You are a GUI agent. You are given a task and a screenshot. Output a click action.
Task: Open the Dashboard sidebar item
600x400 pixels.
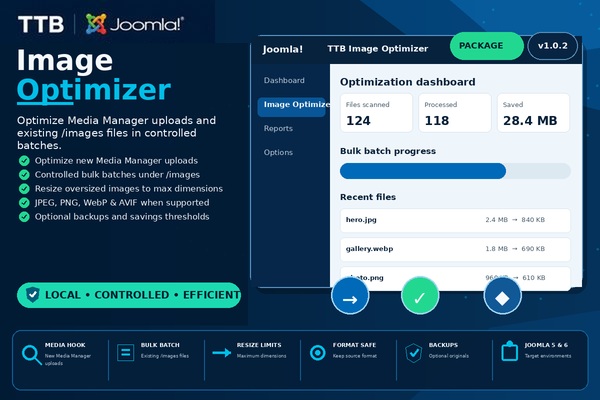(284, 80)
